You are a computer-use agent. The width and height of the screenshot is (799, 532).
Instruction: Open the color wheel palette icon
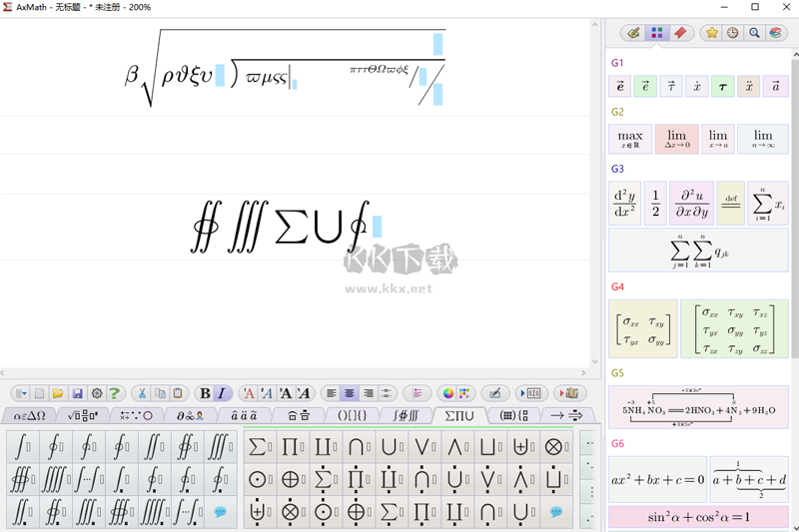[x=448, y=393]
